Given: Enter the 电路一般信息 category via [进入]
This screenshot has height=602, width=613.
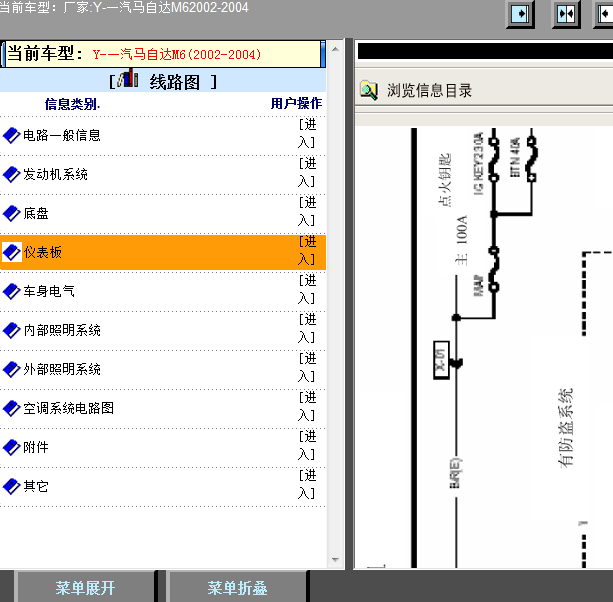Looking at the screenshot, I should tap(307, 134).
